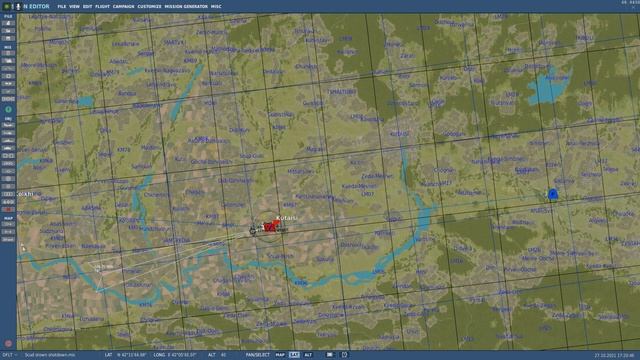The image size is (640, 360).
Task: Select the ground unit group placement tool
Action: 8,148
